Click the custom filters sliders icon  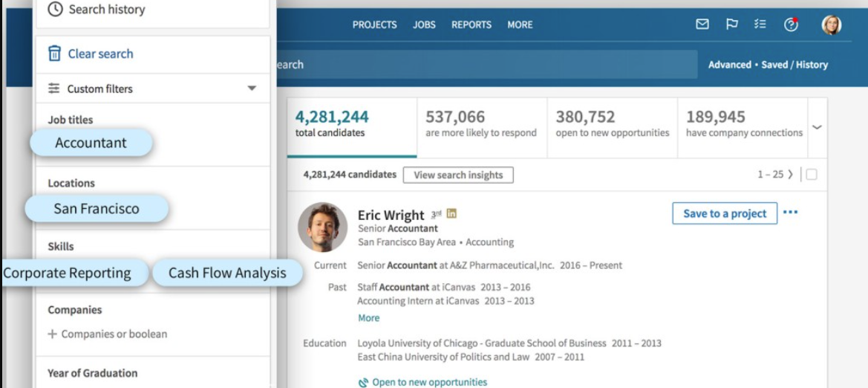(x=53, y=88)
